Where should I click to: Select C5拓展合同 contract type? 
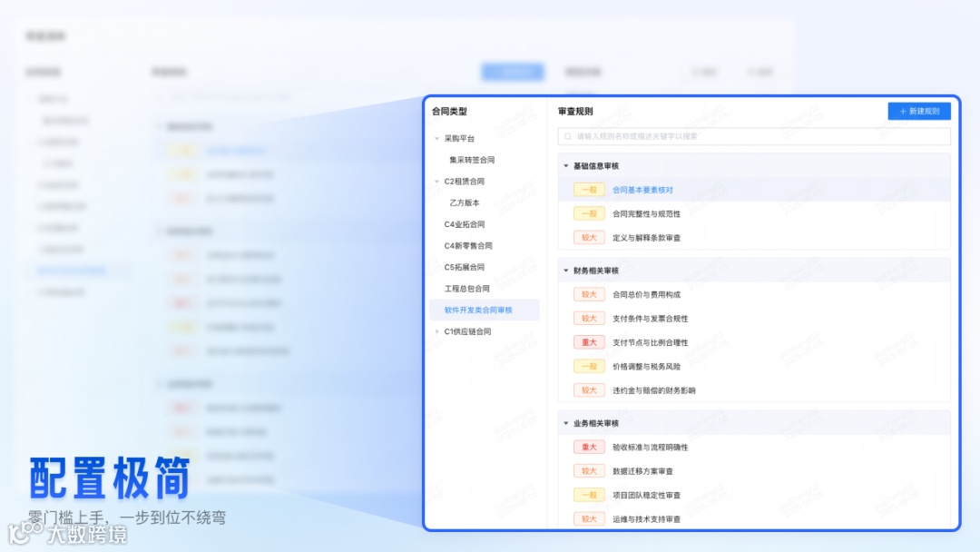(465, 267)
